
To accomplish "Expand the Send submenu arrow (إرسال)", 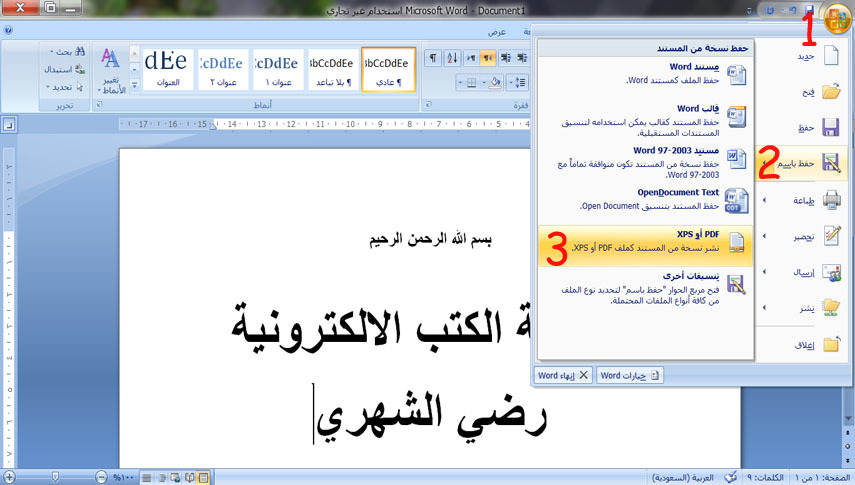I will point(764,272).
